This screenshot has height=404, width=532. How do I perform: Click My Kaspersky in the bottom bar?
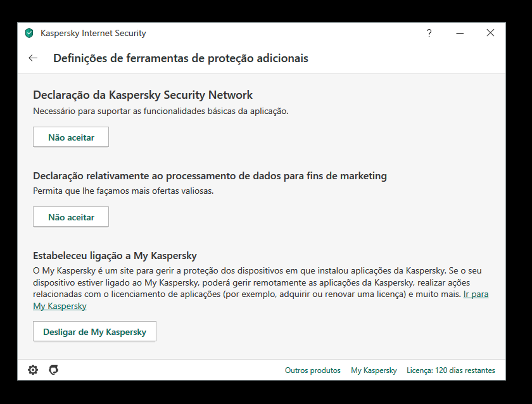pos(374,370)
